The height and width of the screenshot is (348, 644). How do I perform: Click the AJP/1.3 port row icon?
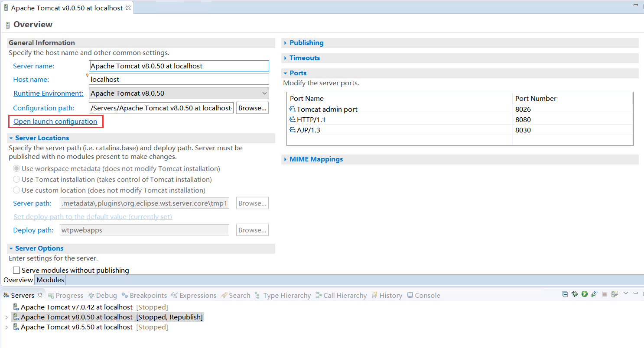click(293, 130)
